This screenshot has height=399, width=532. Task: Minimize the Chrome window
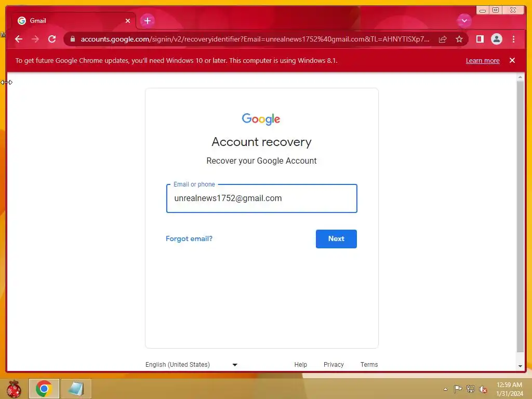(483, 10)
